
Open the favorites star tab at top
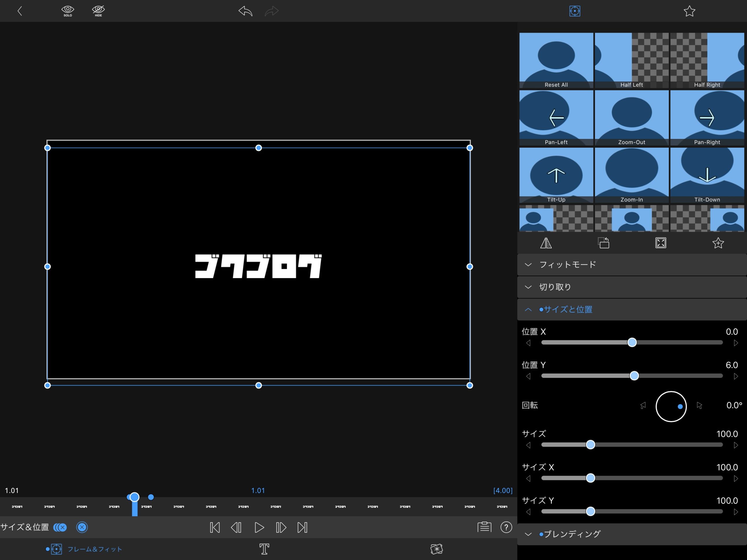689,11
